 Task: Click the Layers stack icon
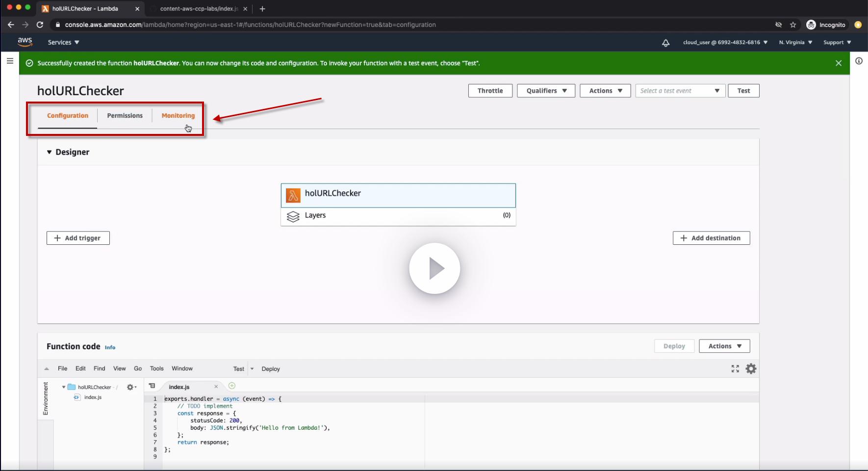point(293,216)
